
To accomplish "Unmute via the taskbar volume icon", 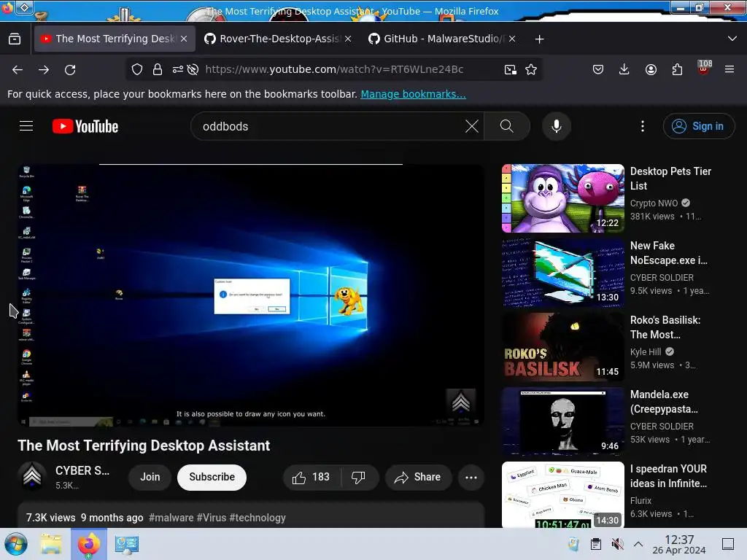I will 617,544.
